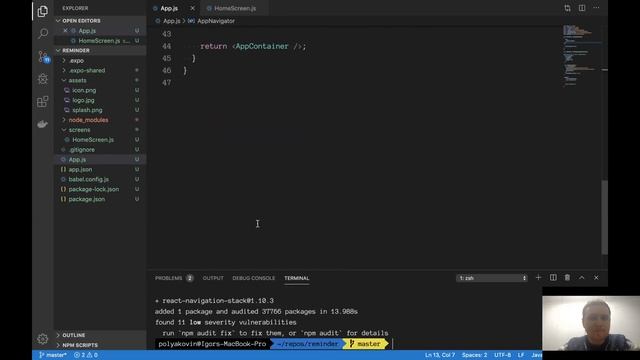
Task: Expand the NPM Scripts section
Action: coord(80,345)
